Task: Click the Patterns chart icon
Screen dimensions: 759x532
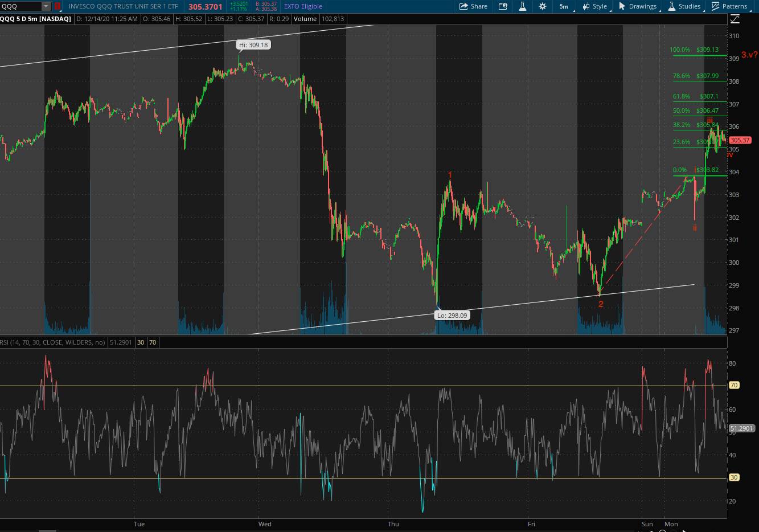Action: coord(716,6)
